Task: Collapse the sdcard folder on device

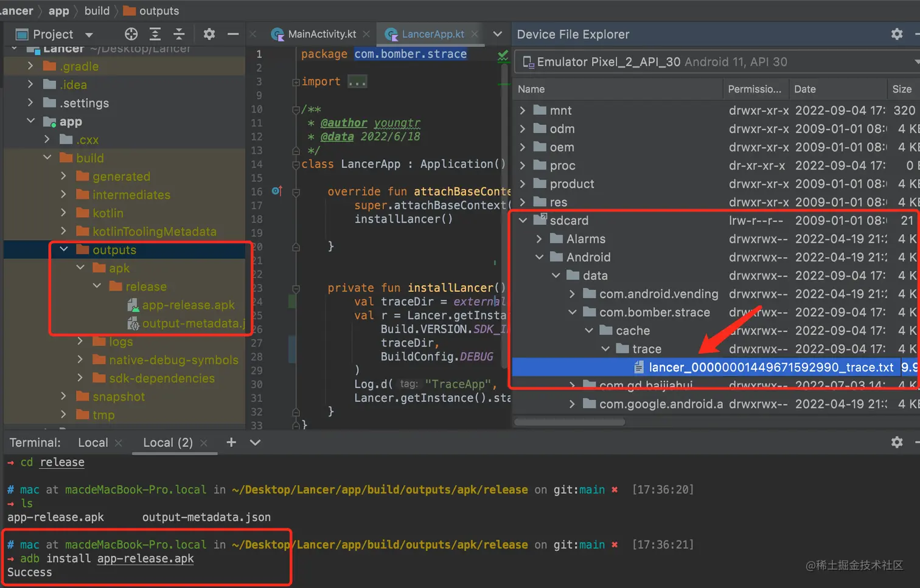Action: (523, 220)
